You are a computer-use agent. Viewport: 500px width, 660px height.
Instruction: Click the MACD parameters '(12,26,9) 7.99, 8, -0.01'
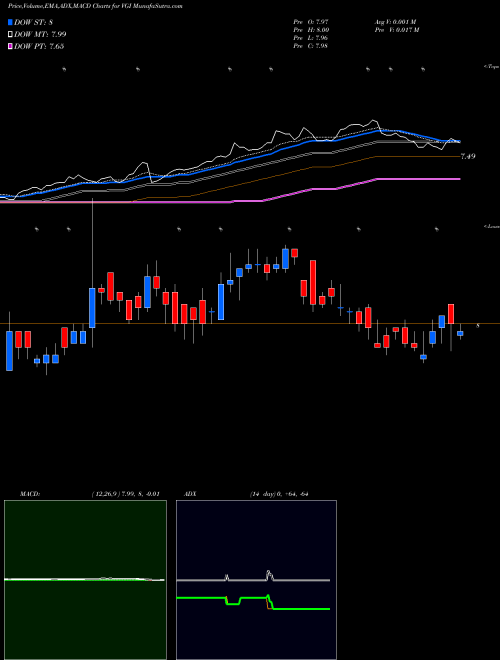[125, 493]
